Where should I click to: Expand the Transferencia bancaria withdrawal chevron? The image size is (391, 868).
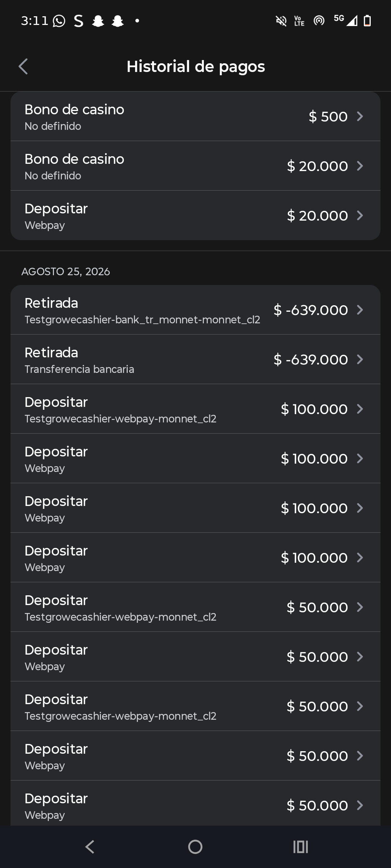pyautogui.click(x=360, y=359)
